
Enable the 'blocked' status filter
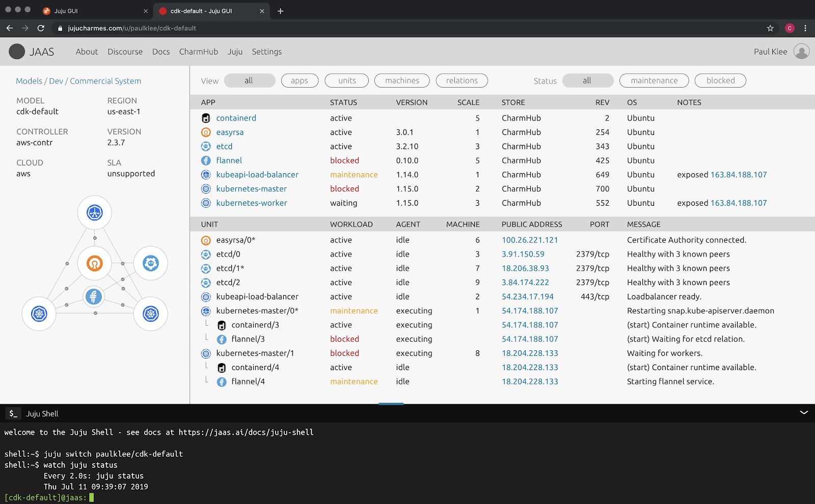720,80
